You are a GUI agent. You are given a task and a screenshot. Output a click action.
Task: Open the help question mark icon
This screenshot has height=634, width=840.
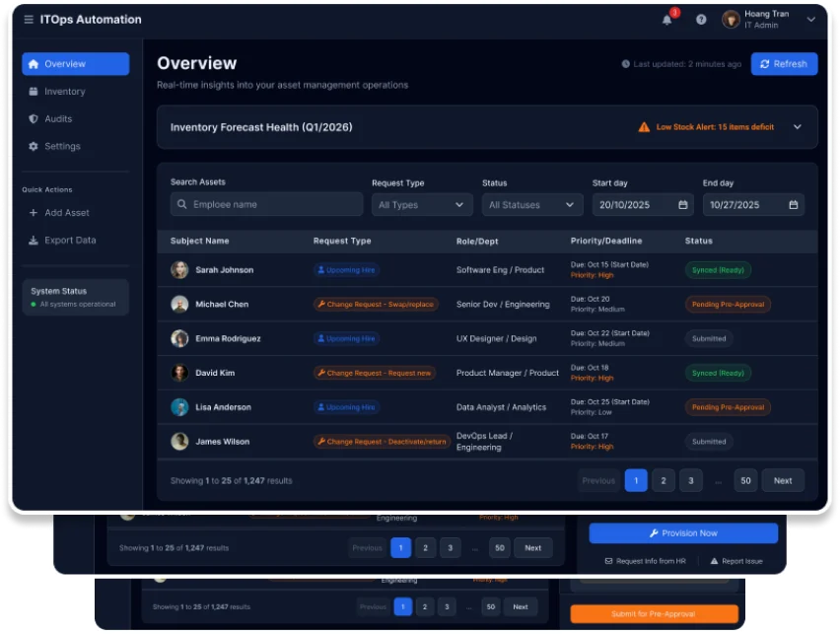pyautogui.click(x=701, y=20)
